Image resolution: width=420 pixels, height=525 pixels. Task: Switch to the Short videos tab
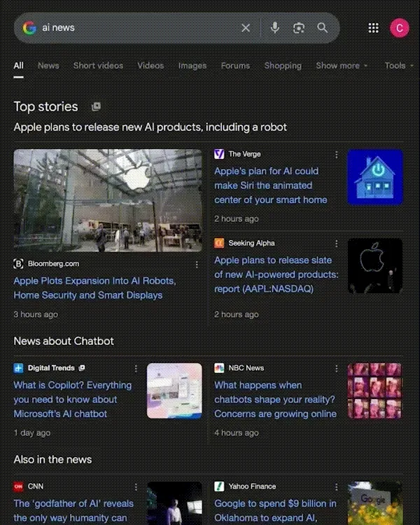coord(98,66)
